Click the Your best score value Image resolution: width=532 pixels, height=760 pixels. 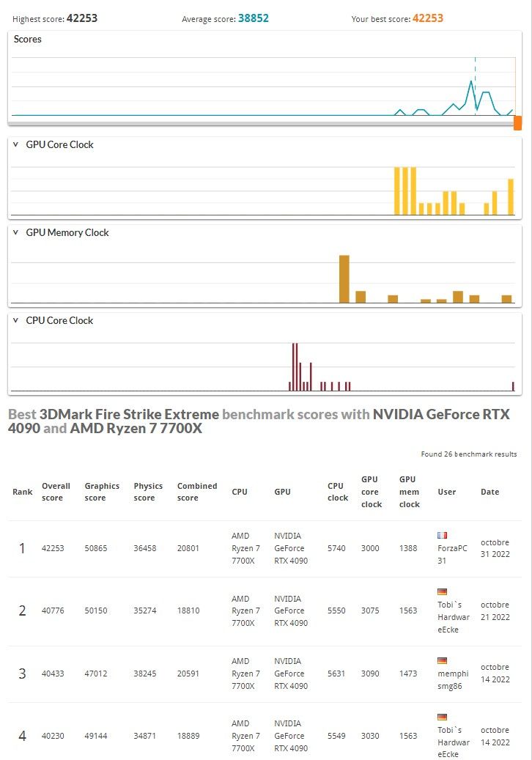click(x=428, y=18)
